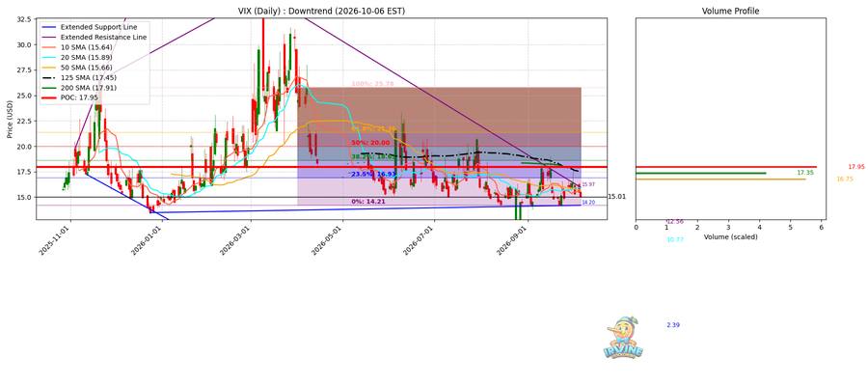Click the "100%: 25.78" Fibonacci label

click(372, 84)
